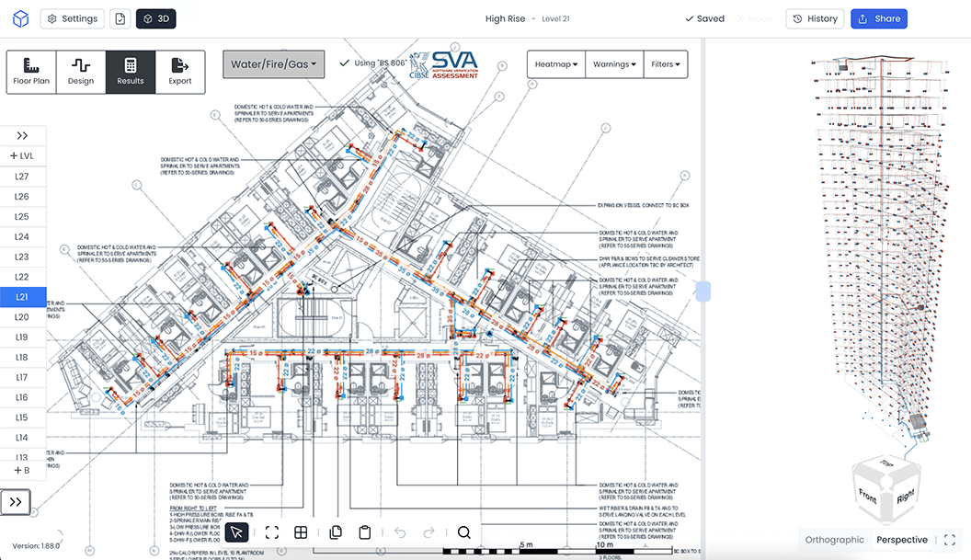Switch to the Floor Plan tab

pos(31,72)
